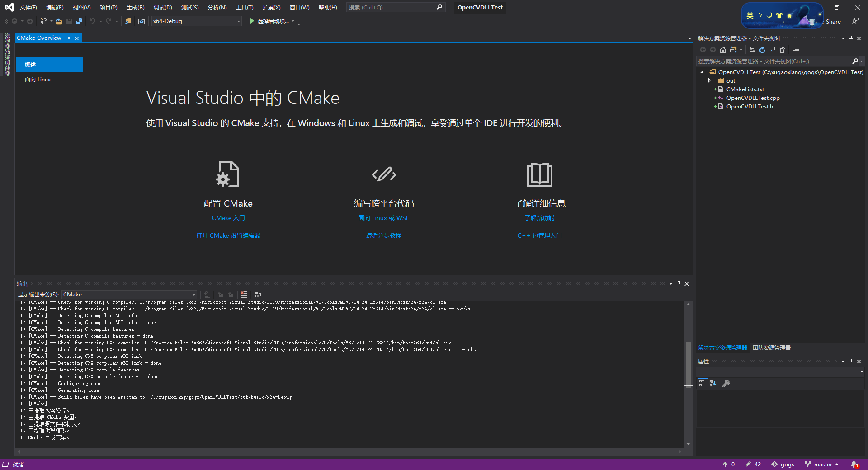Screen dimensions: 868x470
Task: Click the Categorized view icon in Properties panel
Action: (703, 383)
